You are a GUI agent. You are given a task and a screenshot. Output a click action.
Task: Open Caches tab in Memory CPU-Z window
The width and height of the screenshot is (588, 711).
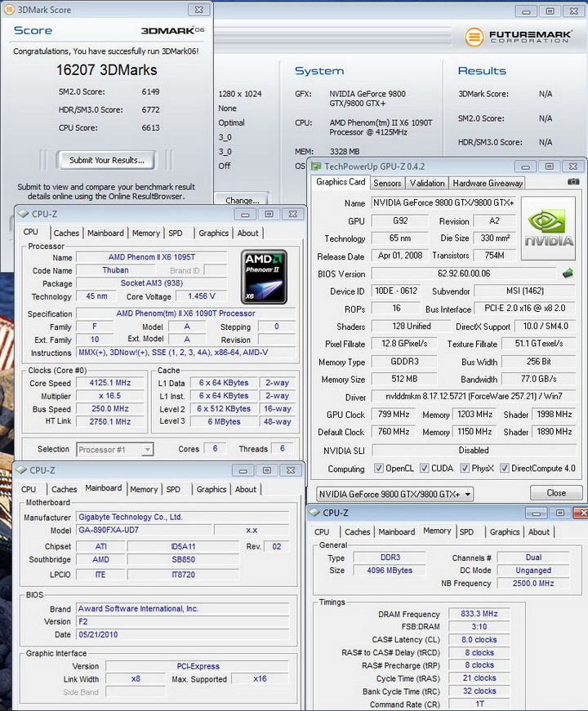coord(357,532)
